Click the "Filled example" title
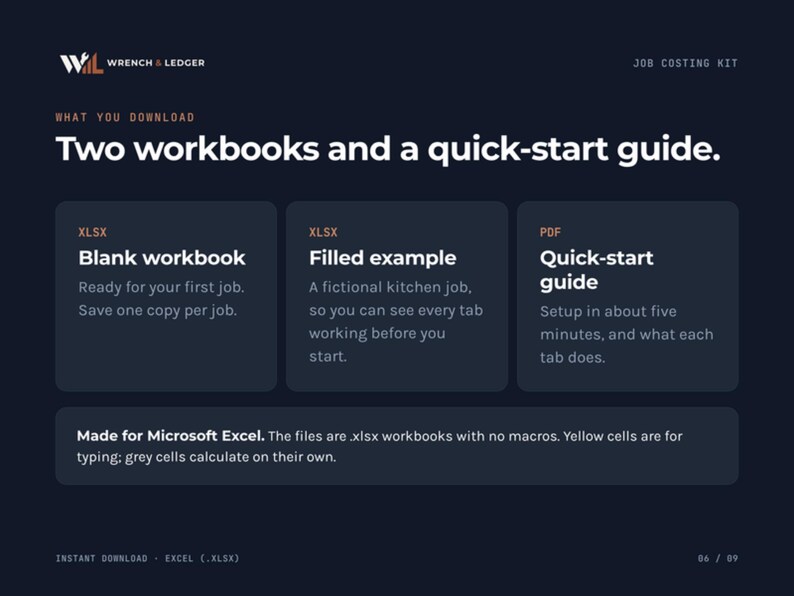794x596 pixels. click(x=383, y=258)
